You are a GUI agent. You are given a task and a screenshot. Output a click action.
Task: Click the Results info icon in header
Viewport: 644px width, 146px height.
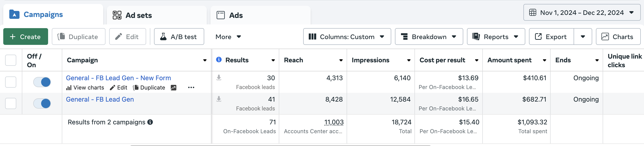point(219,60)
